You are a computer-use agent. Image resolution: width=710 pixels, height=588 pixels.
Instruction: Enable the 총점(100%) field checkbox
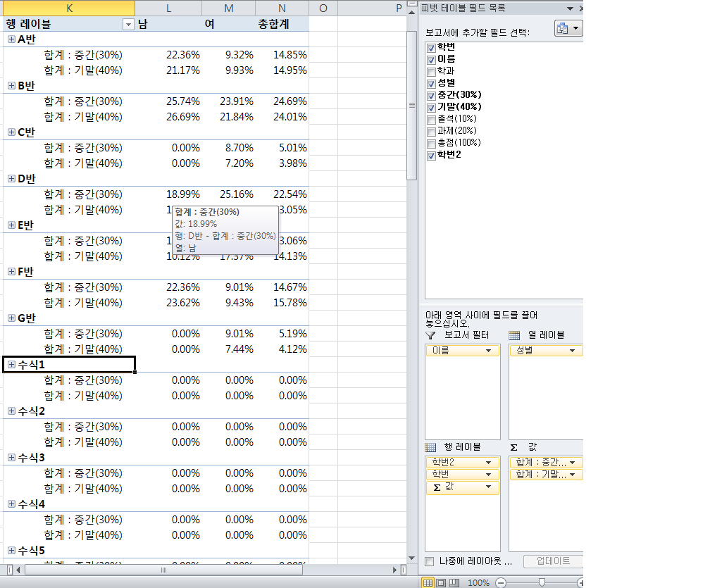pos(431,143)
